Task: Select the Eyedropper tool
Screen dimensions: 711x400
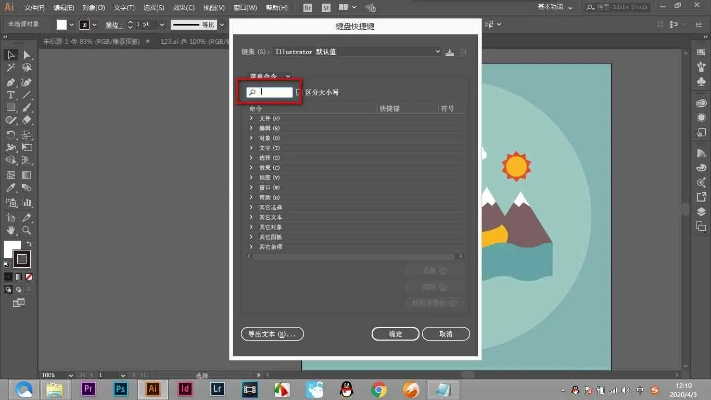Action: 10,186
